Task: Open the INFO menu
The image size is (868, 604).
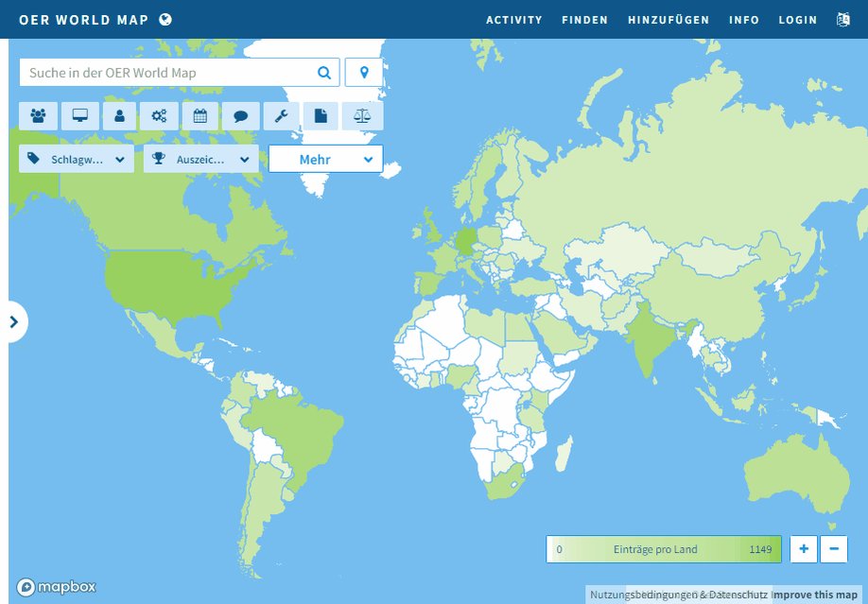Action: [744, 20]
